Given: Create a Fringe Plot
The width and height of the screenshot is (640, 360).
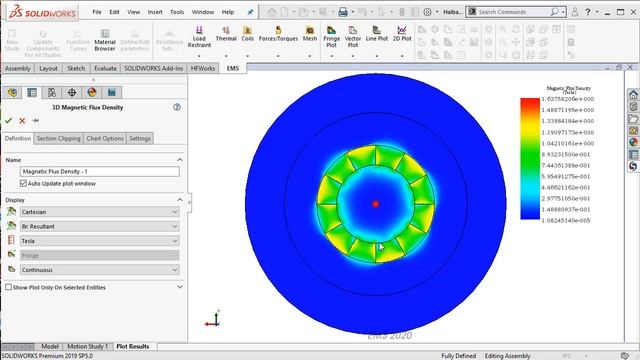Looking at the screenshot, I should coord(331,37).
